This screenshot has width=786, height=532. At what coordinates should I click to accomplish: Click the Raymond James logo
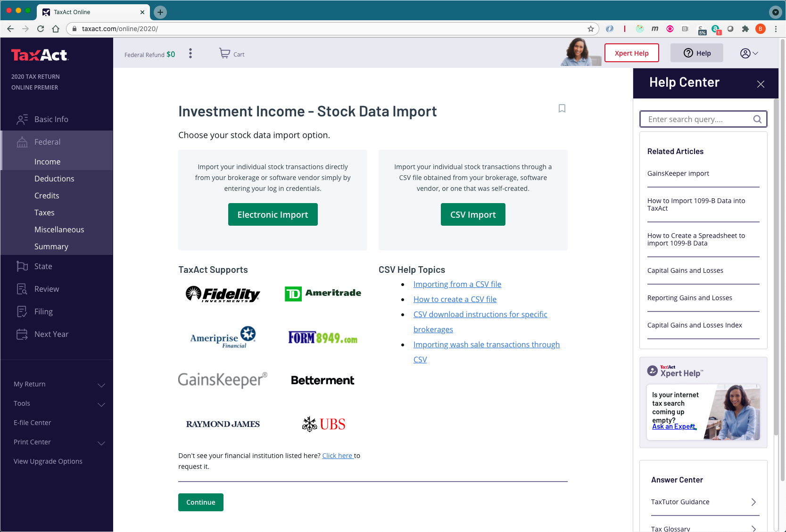tap(223, 424)
